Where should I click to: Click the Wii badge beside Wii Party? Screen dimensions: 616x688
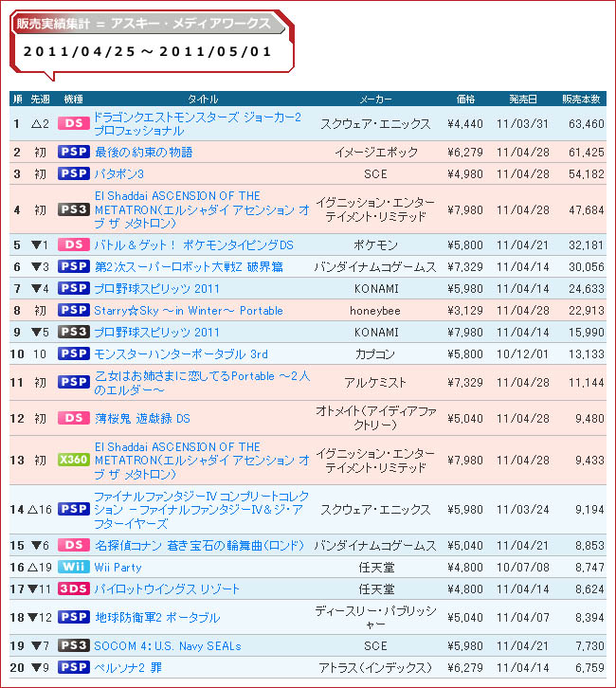point(74,567)
